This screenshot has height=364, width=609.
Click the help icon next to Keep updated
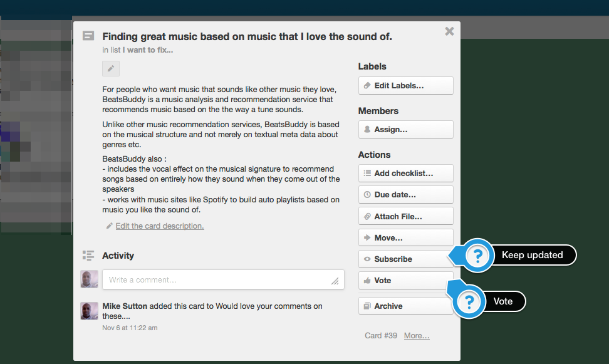coord(477,255)
